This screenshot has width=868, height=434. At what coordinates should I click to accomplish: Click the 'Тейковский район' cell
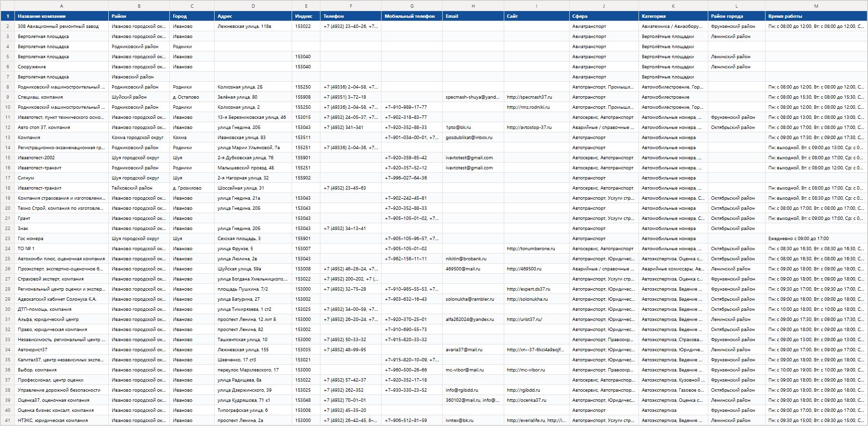[139, 188]
